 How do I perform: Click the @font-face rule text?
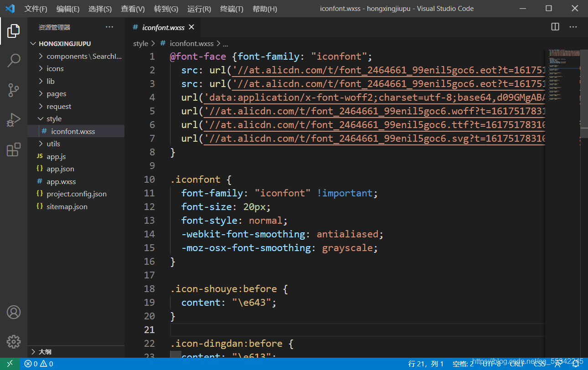point(198,57)
